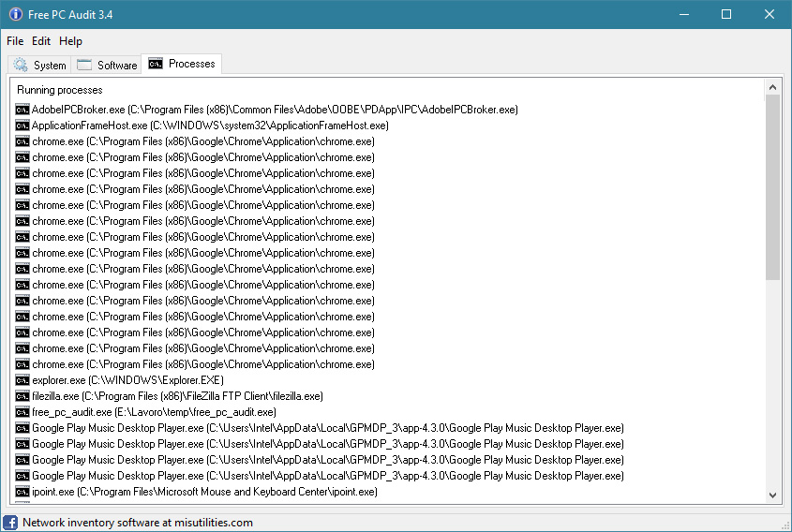Click the ApplicationFrameHost.exe process icon
792x532 pixels.
(22, 126)
